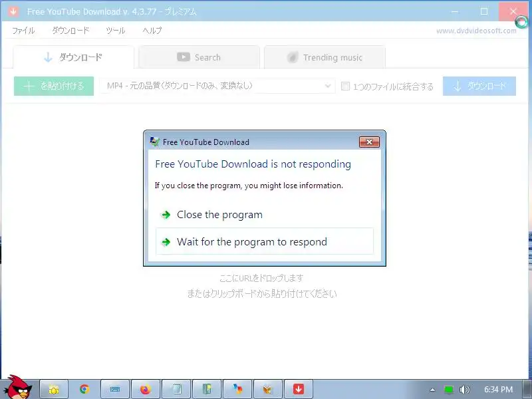Click the green arrow beside Close the program
This screenshot has height=399, width=532.
166,215
